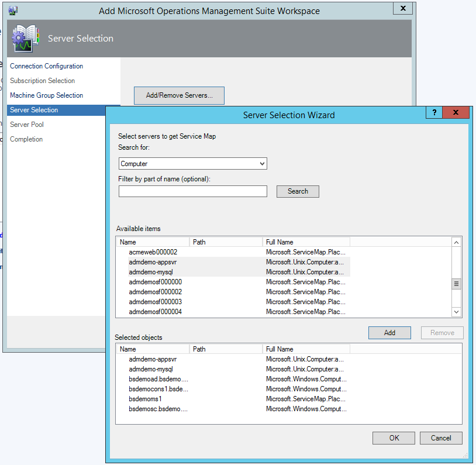
Task: Go to Connection Configuration step
Action: tap(46, 66)
